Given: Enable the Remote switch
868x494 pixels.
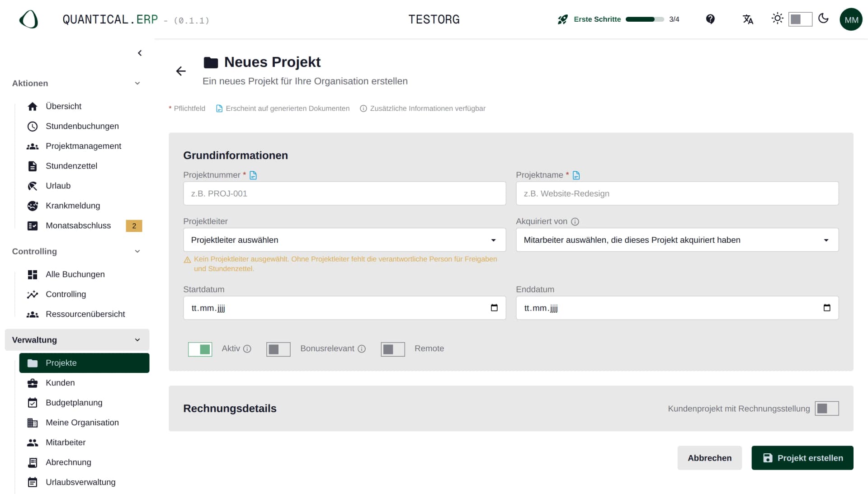Looking at the screenshot, I should [393, 349].
